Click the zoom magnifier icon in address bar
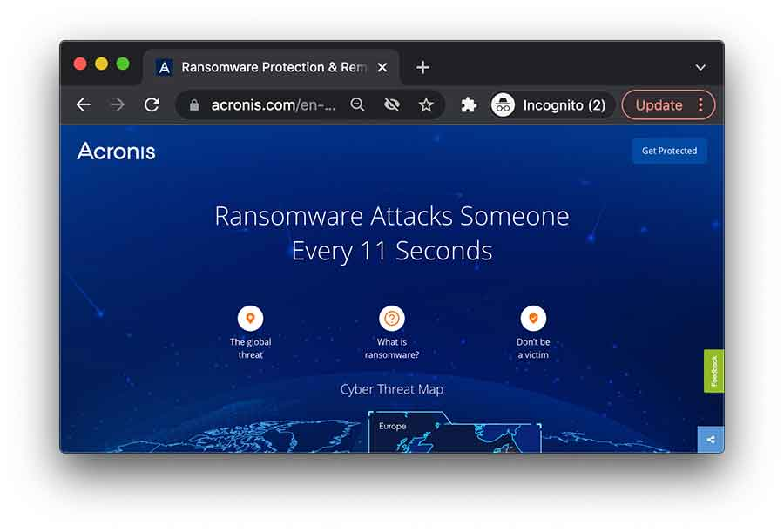This screenshot has height=532, width=784. tap(357, 105)
